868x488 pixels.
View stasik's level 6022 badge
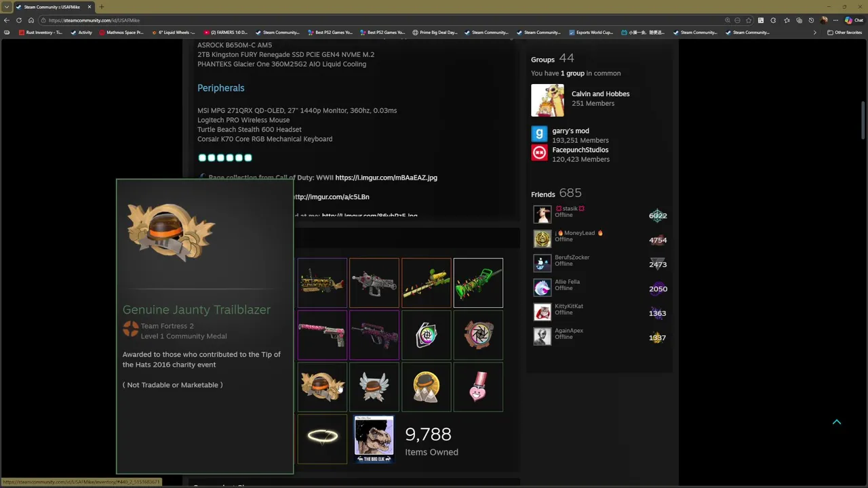pyautogui.click(x=658, y=216)
